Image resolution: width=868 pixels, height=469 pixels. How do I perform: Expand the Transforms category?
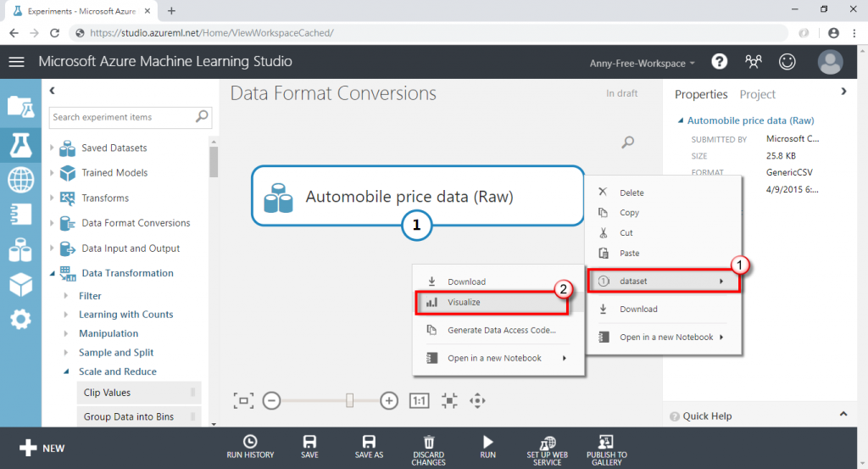52,198
